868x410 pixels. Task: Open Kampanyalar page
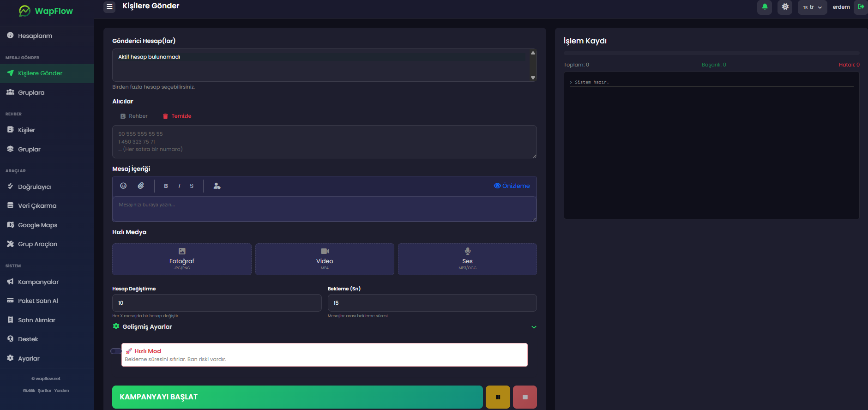[47, 282]
